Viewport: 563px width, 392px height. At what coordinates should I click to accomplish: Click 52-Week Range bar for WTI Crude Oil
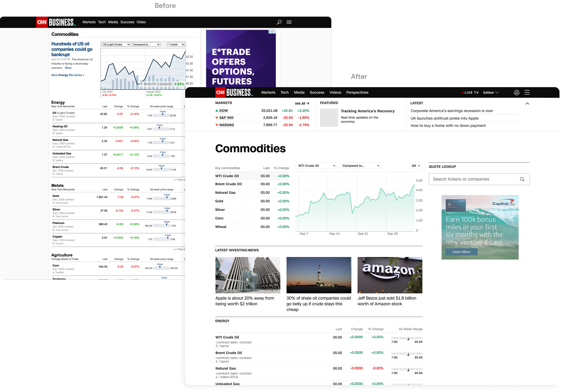tap(407, 339)
